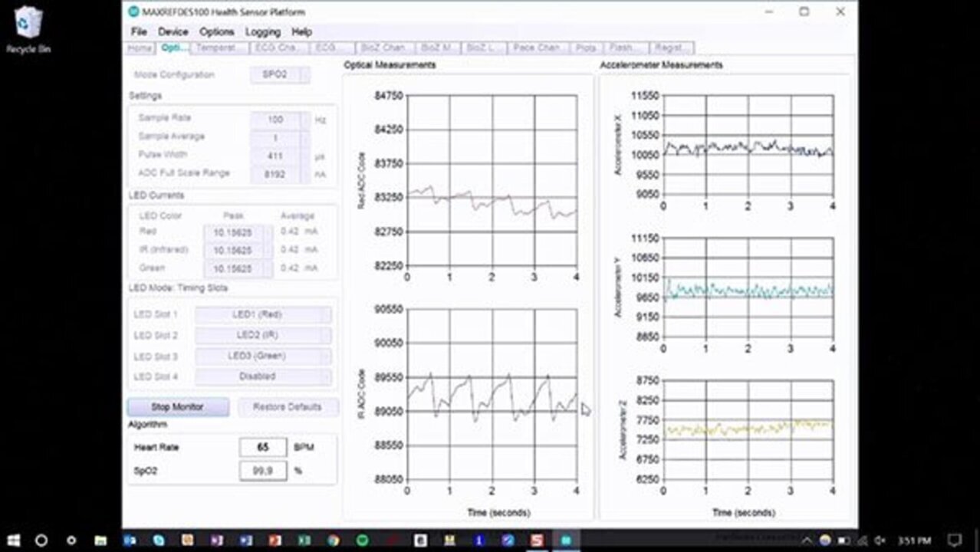This screenshot has width=980, height=552.
Task: Switch to the Registers tab
Action: [x=671, y=48]
